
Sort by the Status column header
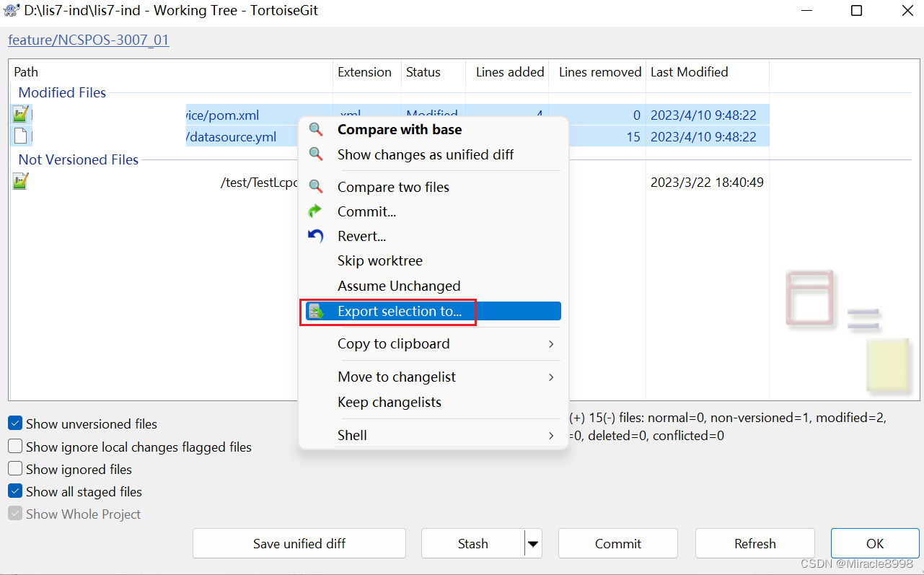434,72
